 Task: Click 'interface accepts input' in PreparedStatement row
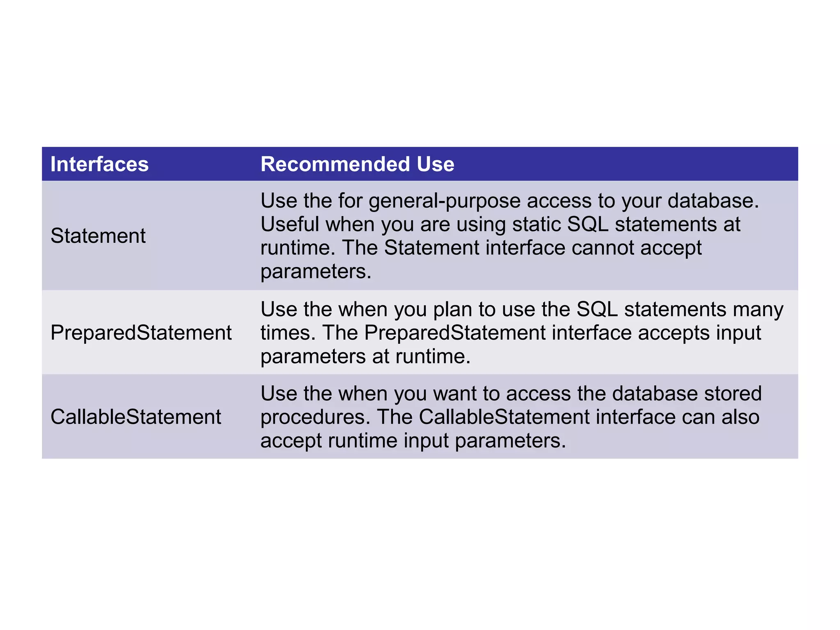click(x=656, y=333)
